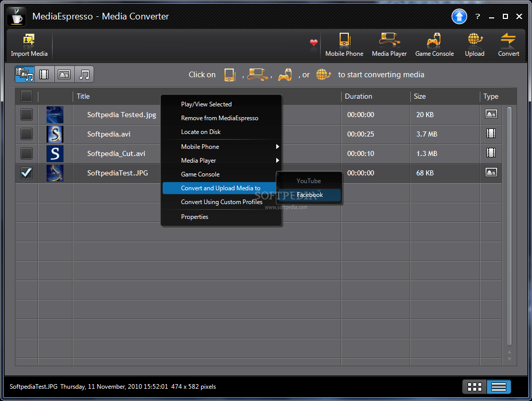Image resolution: width=532 pixels, height=401 pixels.
Task: Toggle the select-all checkbox in header
Action: [x=27, y=96]
